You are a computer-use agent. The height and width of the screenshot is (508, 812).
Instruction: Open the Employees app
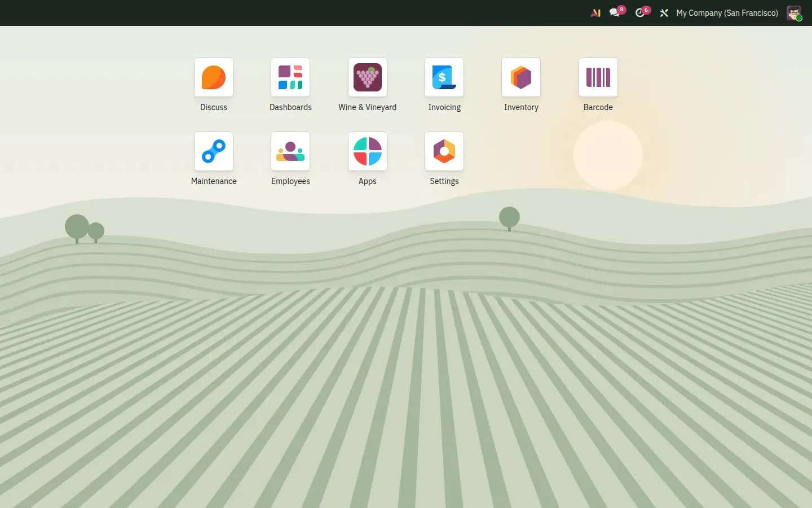[290, 151]
